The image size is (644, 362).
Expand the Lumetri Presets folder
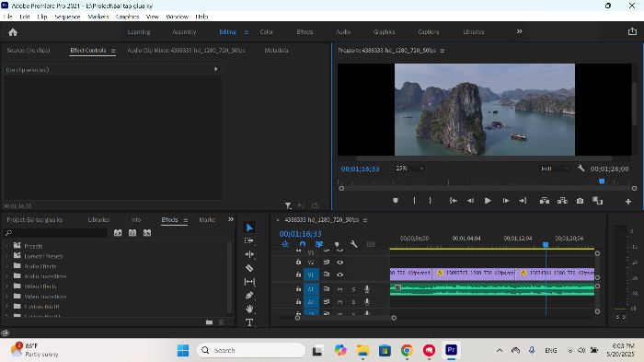point(6,256)
